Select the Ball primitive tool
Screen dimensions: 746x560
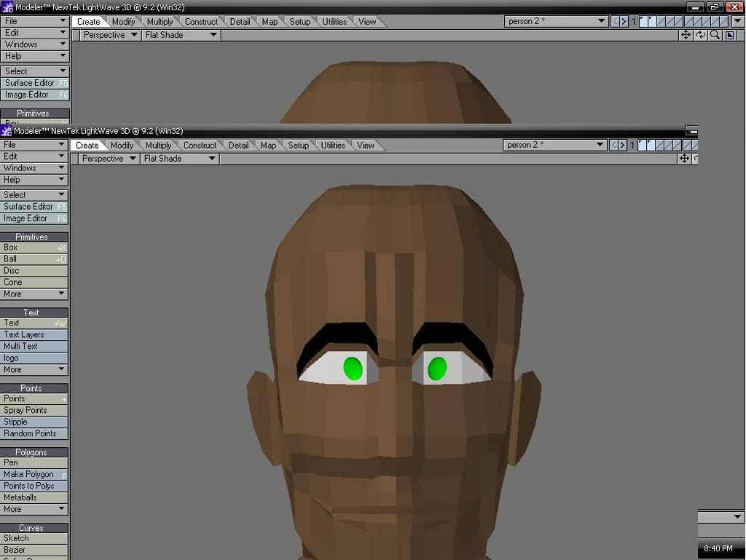[34, 259]
